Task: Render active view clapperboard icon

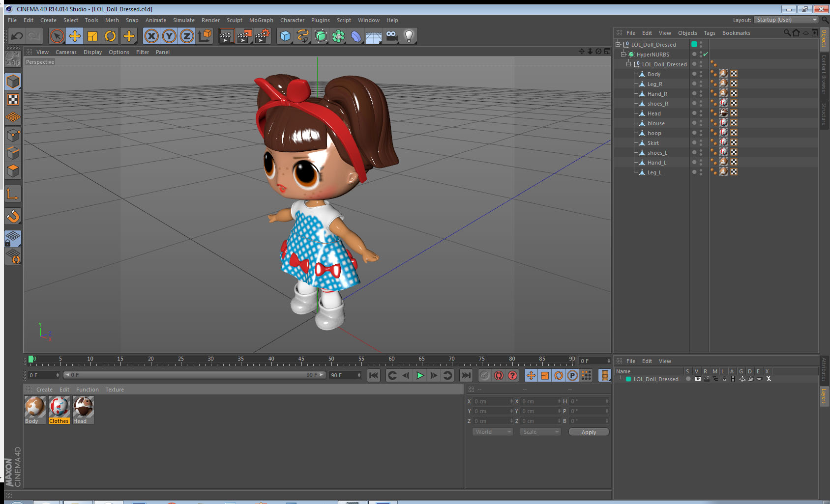Action: 226,36
